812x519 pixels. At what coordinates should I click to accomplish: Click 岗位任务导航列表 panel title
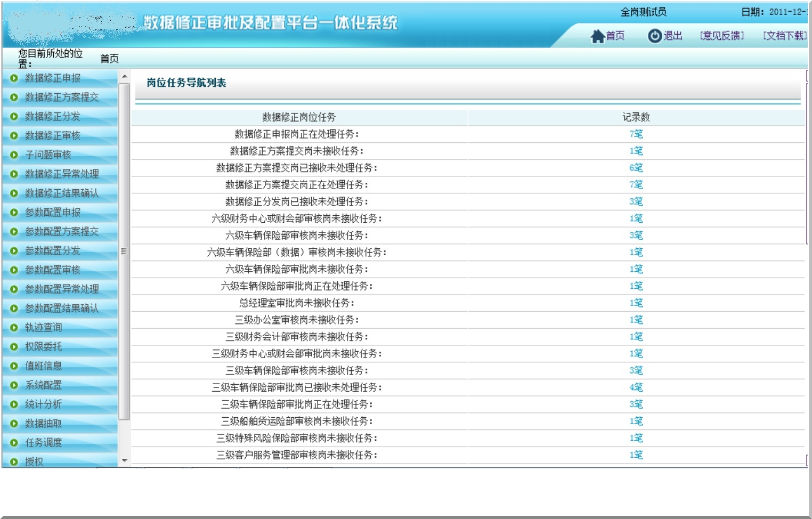(x=186, y=83)
